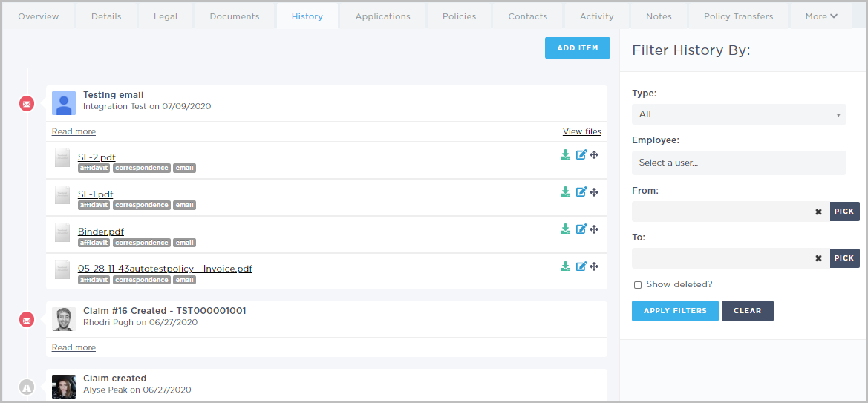Edit the Binder.pdf file entry
The width and height of the screenshot is (868, 403).
tap(581, 229)
